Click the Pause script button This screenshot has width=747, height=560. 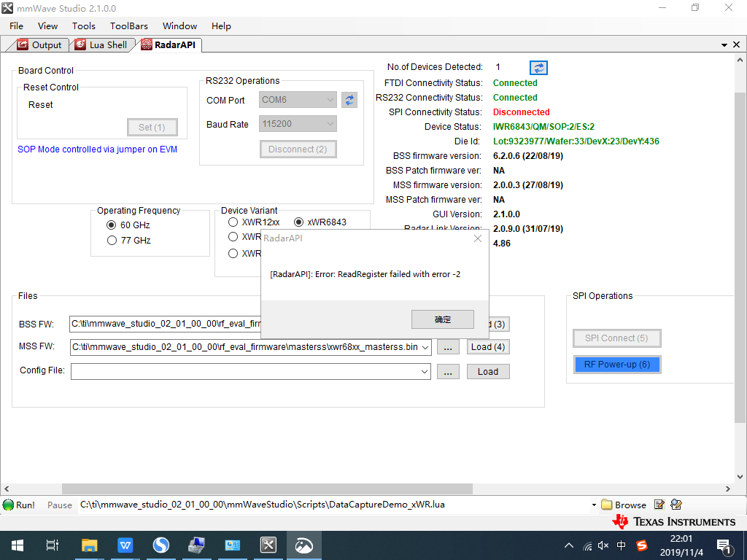click(x=60, y=505)
